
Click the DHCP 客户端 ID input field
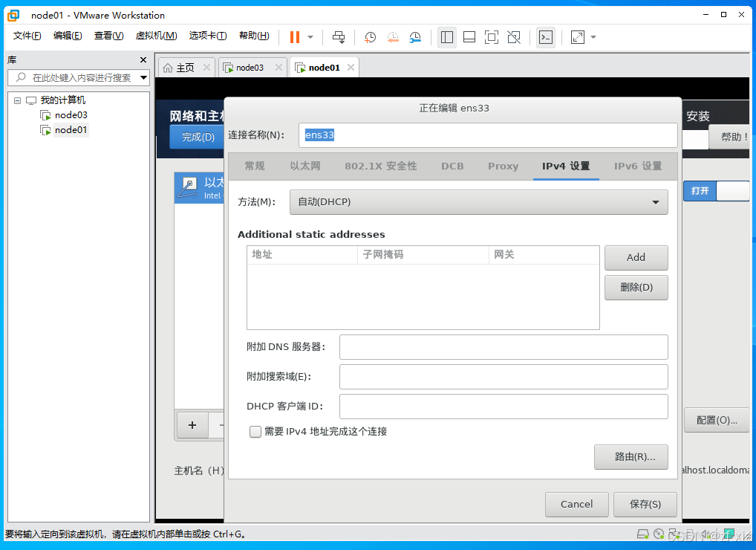click(x=504, y=407)
